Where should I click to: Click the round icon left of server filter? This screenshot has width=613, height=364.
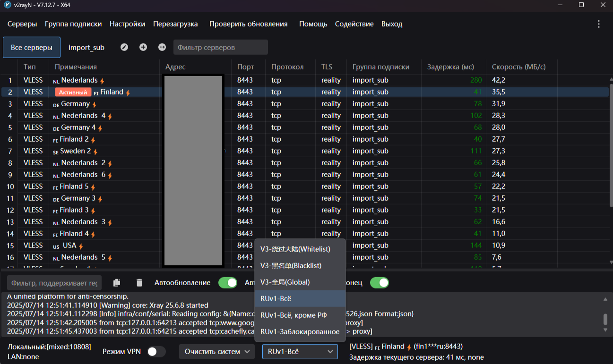click(162, 47)
